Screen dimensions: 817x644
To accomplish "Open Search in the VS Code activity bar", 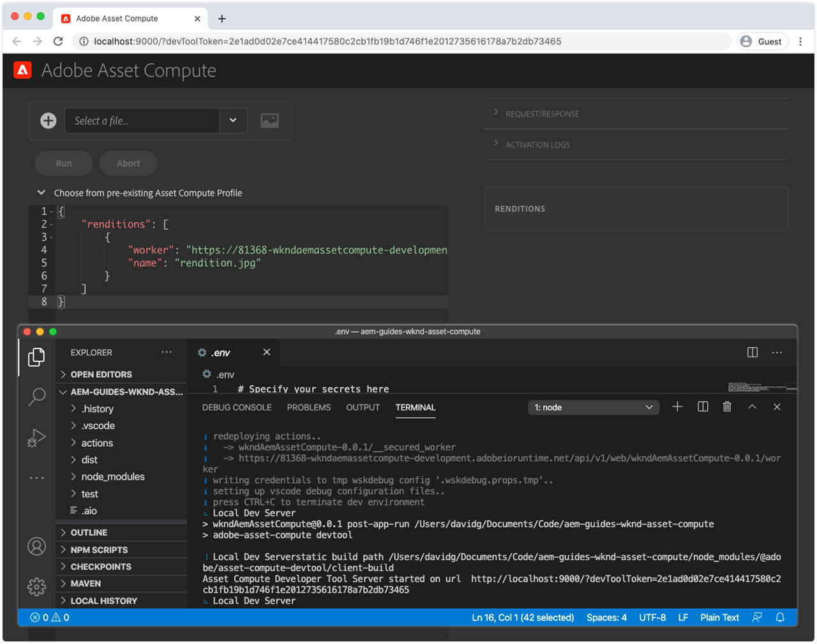I will 37,397.
